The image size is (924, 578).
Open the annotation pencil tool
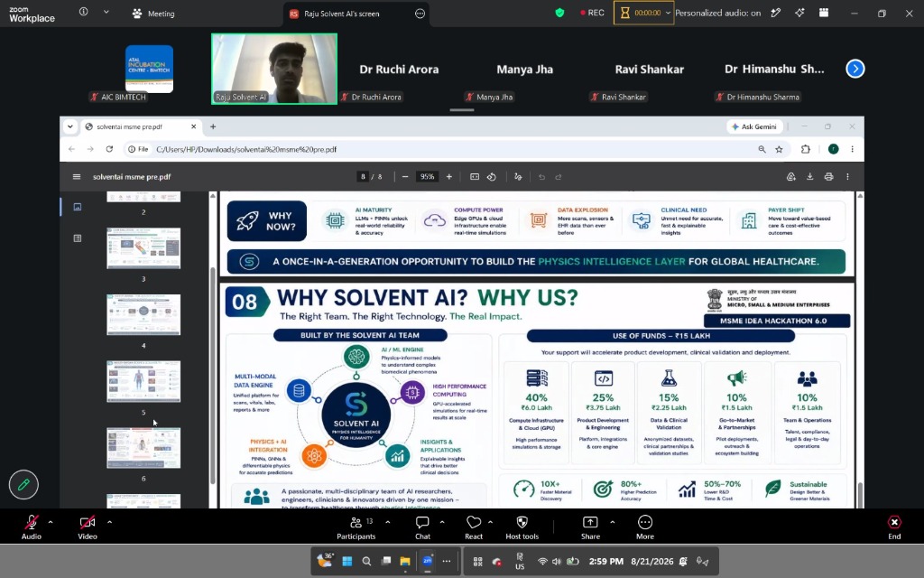pyautogui.click(x=23, y=485)
